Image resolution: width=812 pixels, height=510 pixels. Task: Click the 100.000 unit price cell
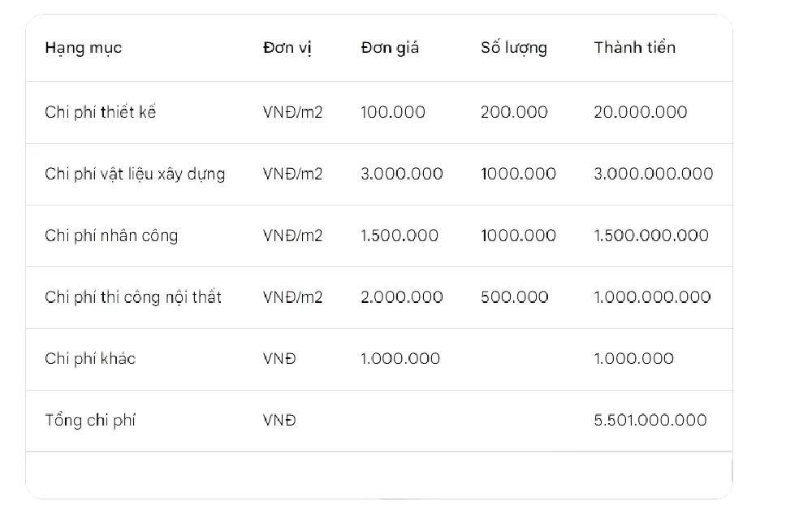tap(392, 112)
